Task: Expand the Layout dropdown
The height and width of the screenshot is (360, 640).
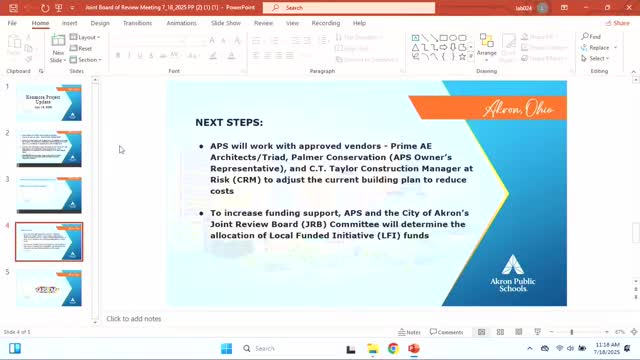Action: click(x=85, y=37)
